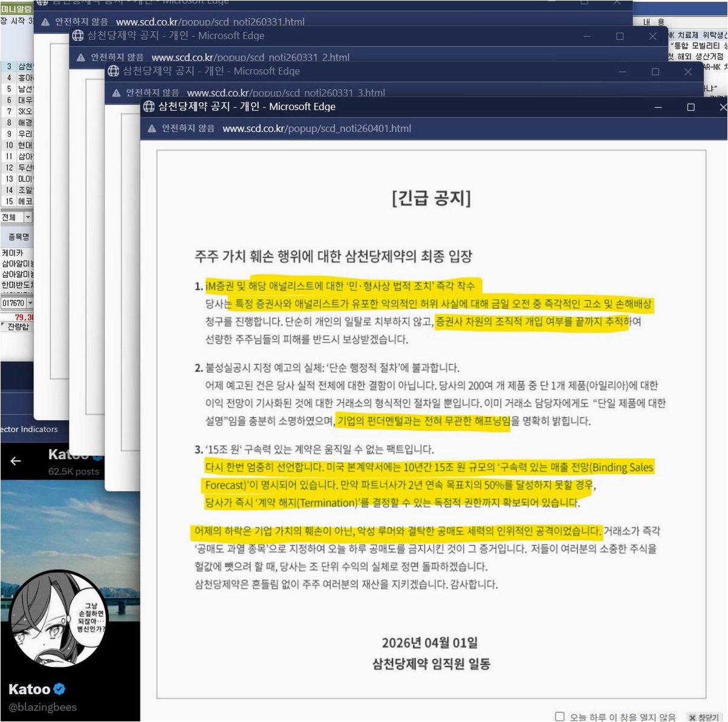This screenshot has width=728, height=722.
Task: Expand the 잔량합 triangle marker
Action: coord(3,325)
